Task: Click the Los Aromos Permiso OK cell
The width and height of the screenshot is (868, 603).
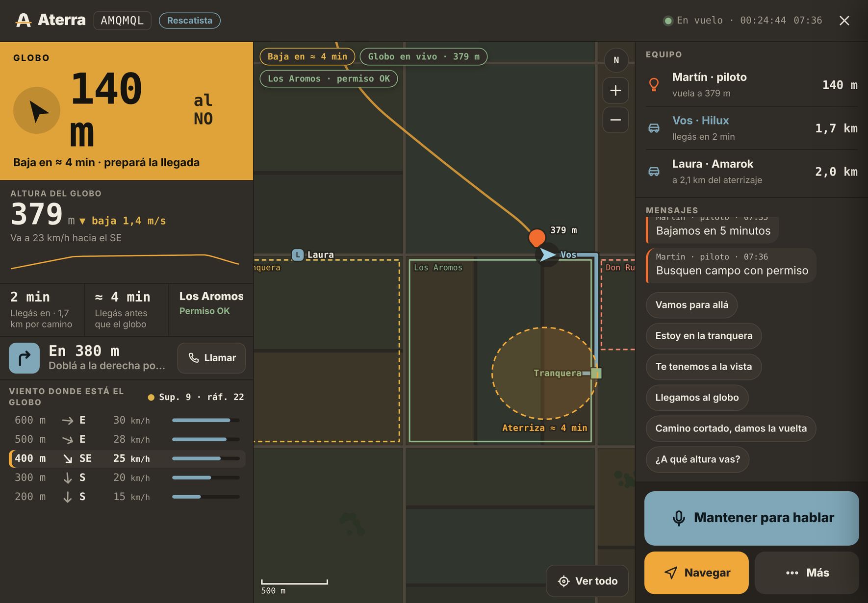Action: (x=211, y=310)
